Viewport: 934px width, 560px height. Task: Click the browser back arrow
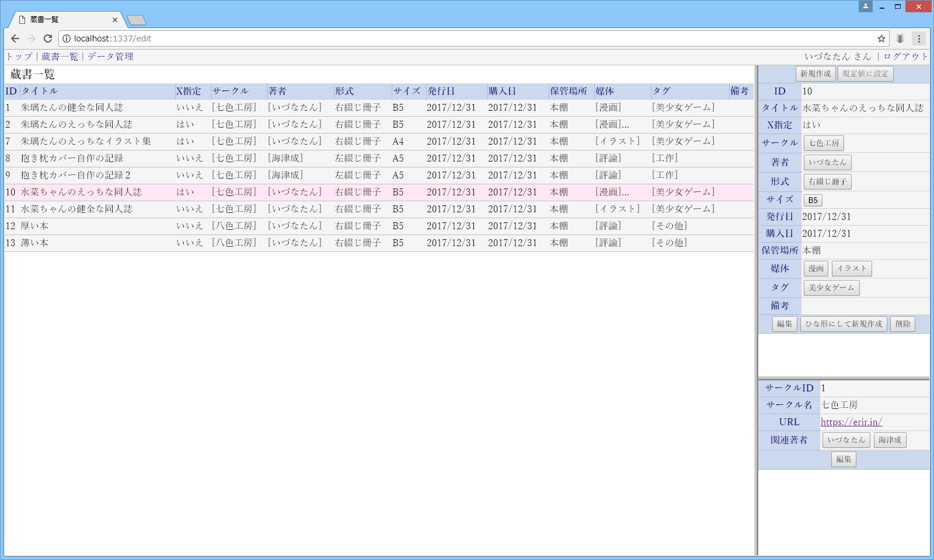15,38
